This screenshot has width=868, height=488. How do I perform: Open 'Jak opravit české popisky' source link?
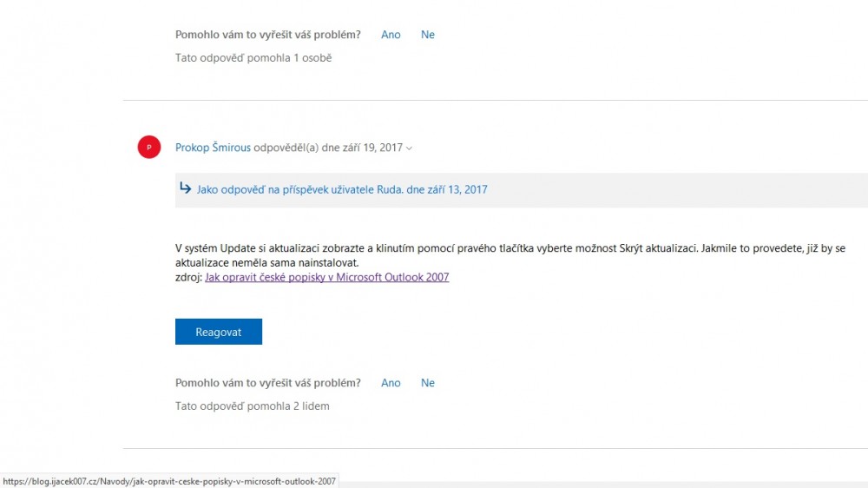coord(326,278)
